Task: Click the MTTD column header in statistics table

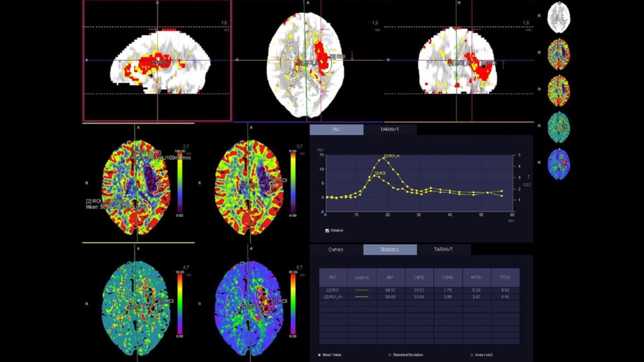Action: point(476,278)
